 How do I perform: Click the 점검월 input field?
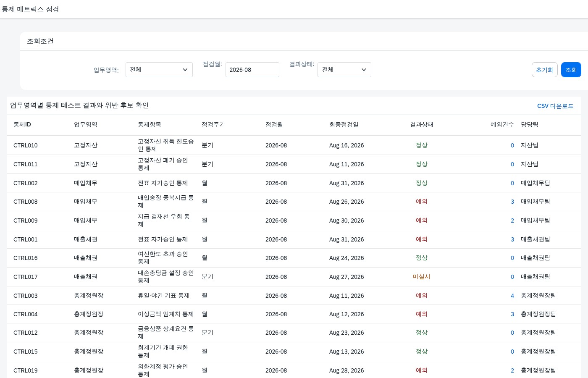click(x=252, y=70)
